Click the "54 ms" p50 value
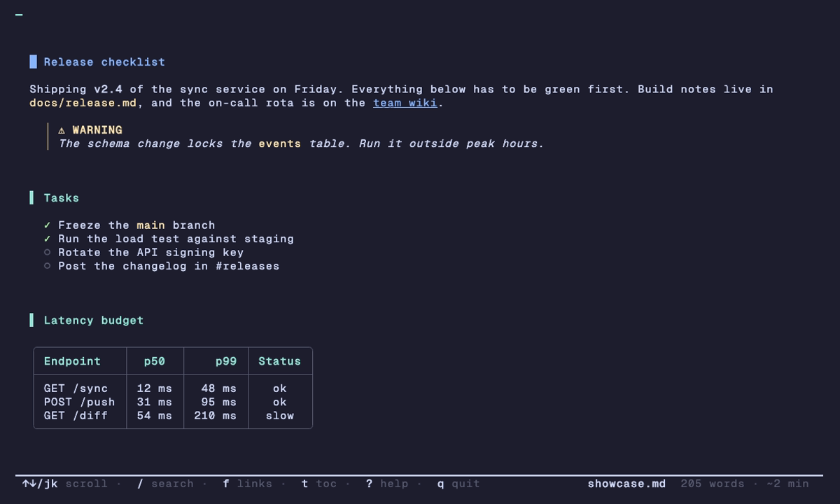Viewport: 840px width, 504px height. tap(155, 416)
